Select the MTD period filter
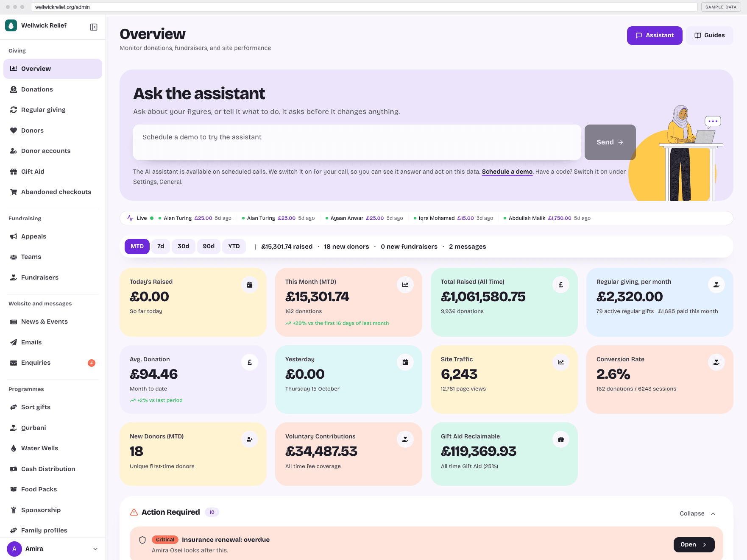 (137, 247)
